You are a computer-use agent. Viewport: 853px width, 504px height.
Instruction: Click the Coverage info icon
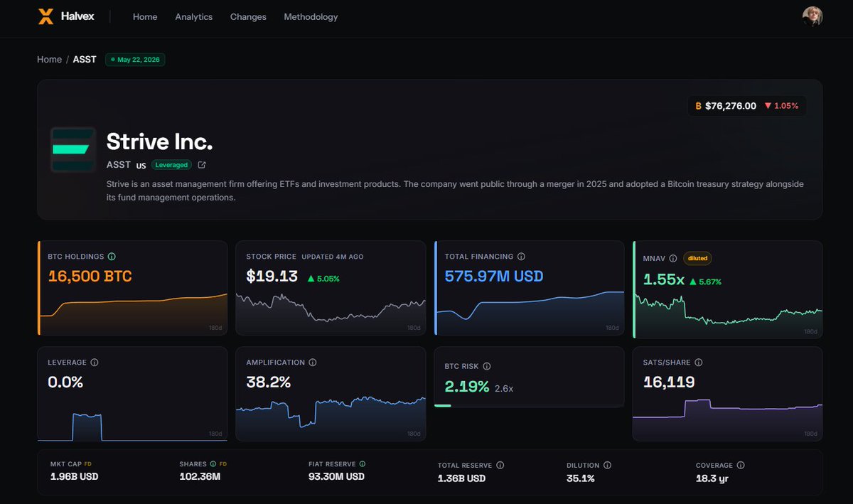(741, 466)
